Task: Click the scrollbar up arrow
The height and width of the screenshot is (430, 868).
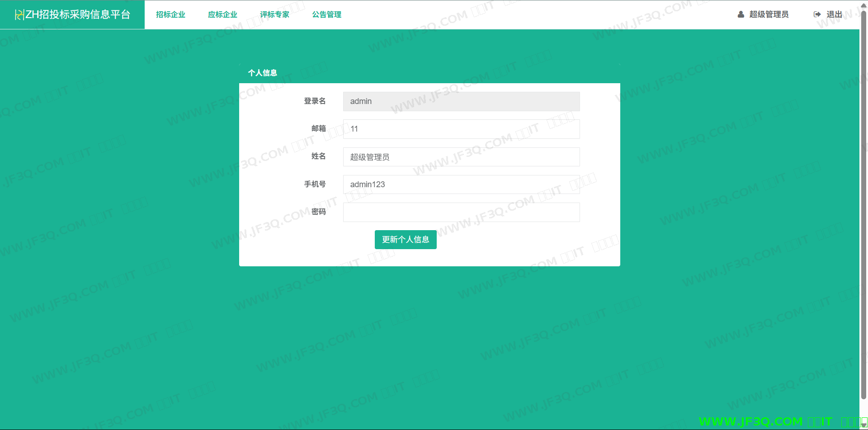Action: tap(863, 4)
